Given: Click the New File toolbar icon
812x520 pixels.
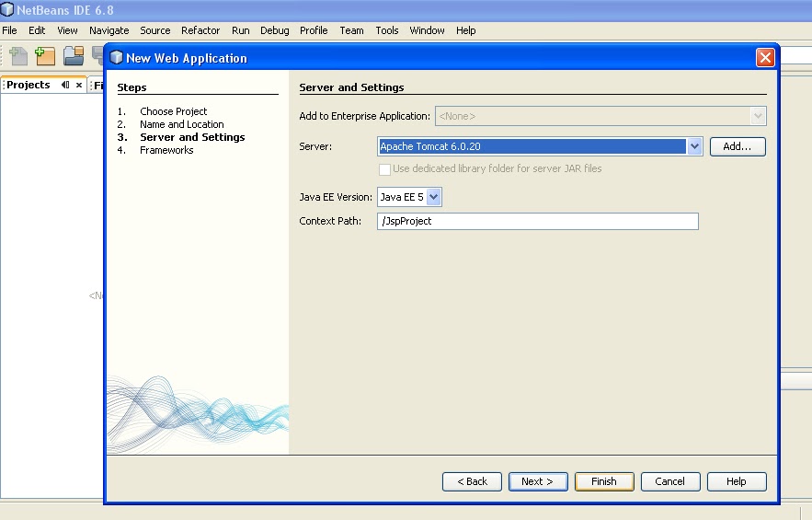Looking at the screenshot, I should (x=18, y=55).
